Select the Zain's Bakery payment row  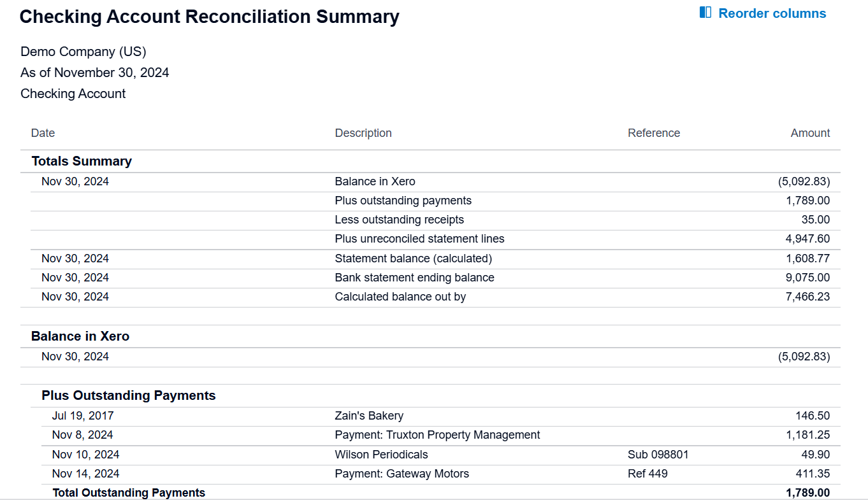(370, 415)
